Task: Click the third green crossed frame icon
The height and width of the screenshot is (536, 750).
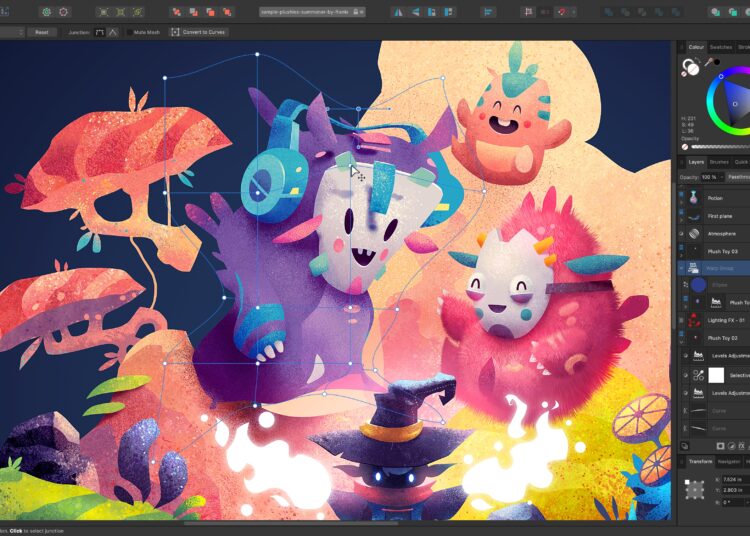Action: point(138,12)
